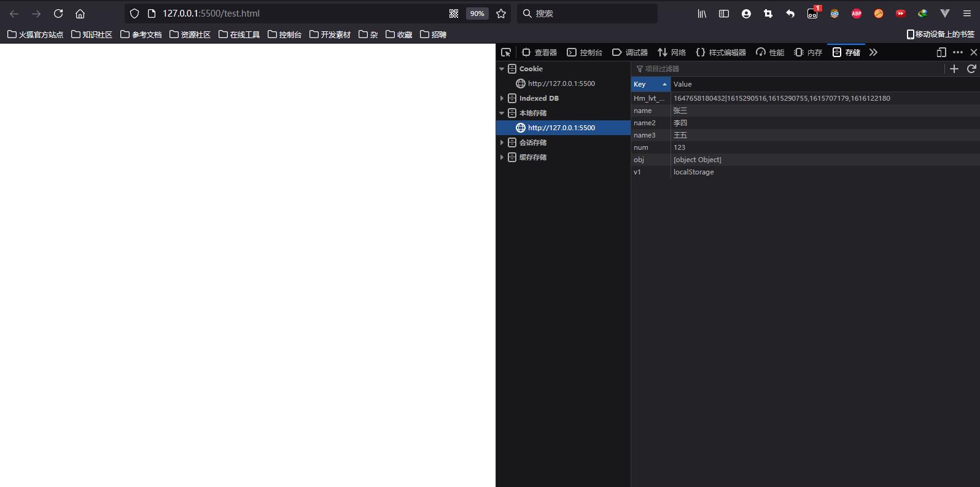Click the undo arrow toolbar icon

coord(790,14)
